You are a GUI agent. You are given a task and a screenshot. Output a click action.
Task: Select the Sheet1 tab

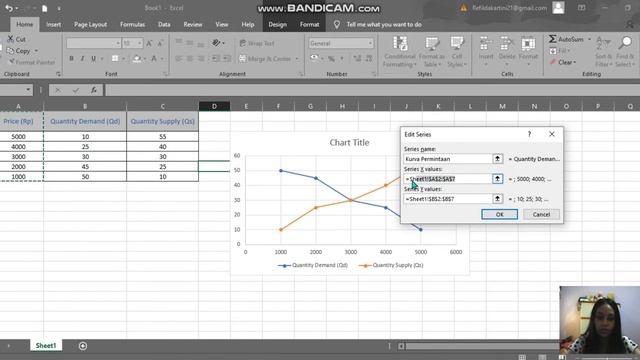46,346
